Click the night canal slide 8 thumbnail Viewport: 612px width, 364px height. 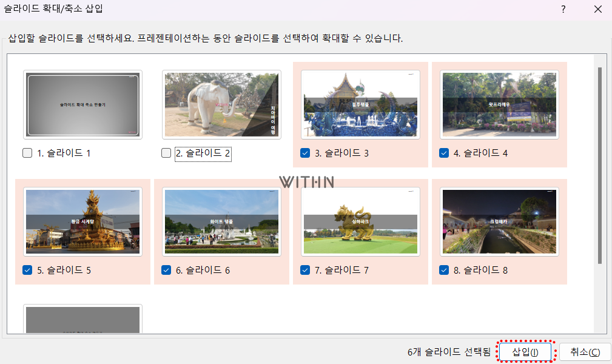click(x=499, y=222)
